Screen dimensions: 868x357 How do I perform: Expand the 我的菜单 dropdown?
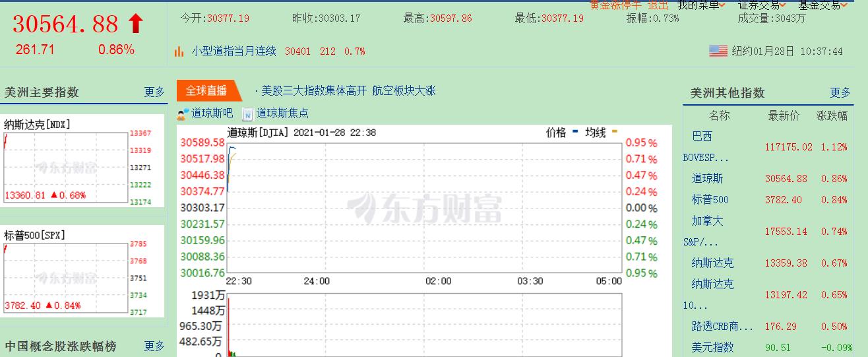click(701, 5)
